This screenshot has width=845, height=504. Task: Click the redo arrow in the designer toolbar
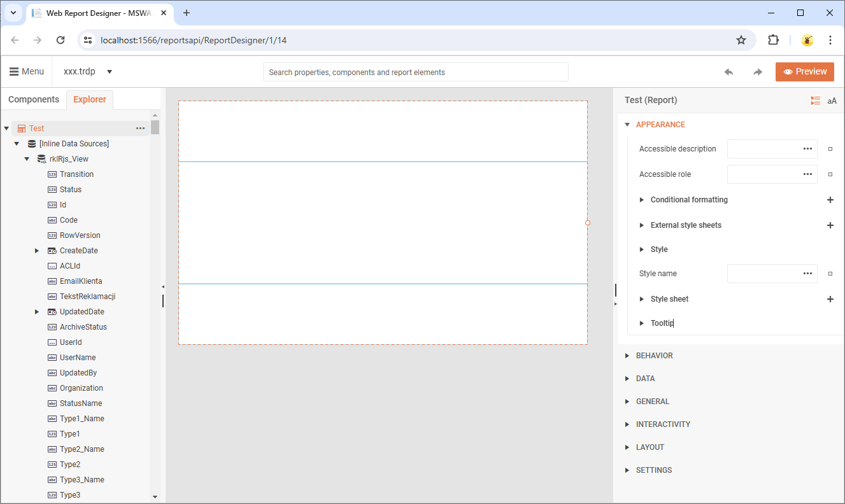pos(757,71)
